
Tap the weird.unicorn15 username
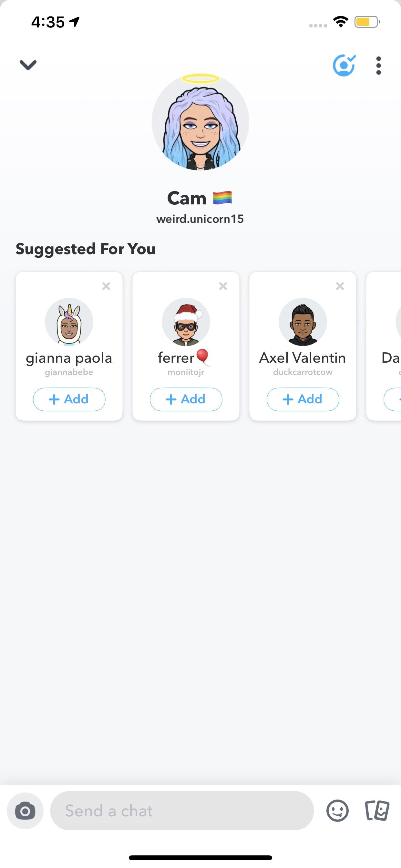tap(200, 219)
